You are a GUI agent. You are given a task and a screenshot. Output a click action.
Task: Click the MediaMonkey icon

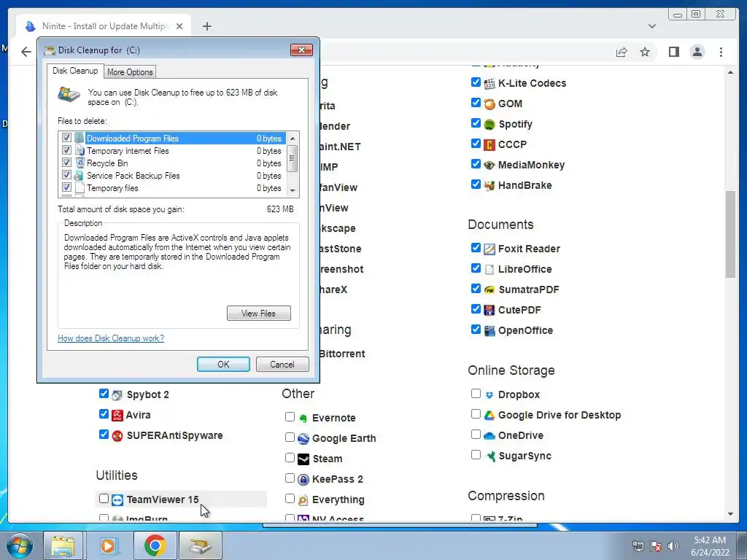489,166
